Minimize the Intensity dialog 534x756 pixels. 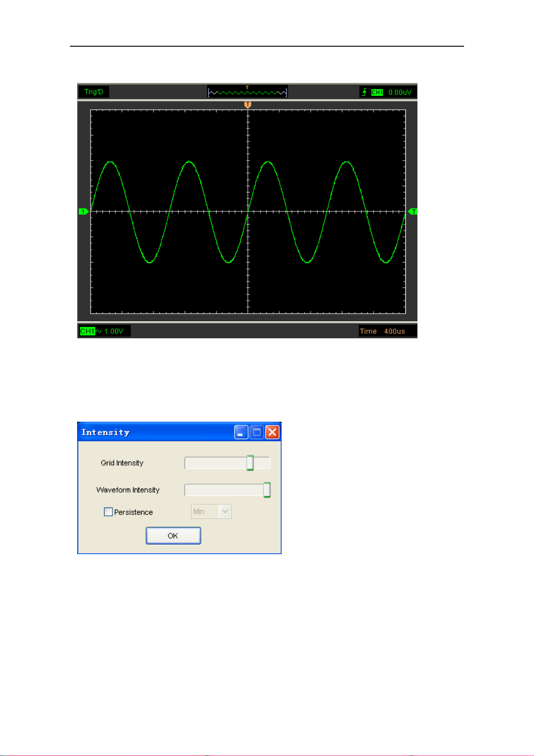tap(241, 433)
